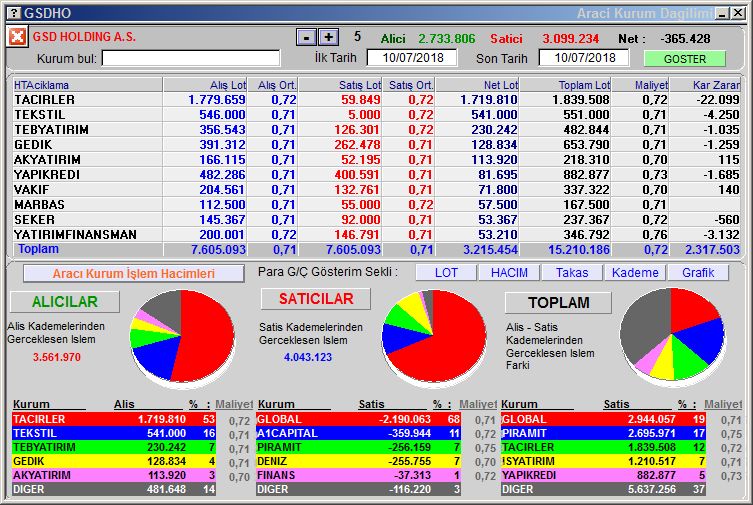Select the MARBAS row

tap(377, 204)
